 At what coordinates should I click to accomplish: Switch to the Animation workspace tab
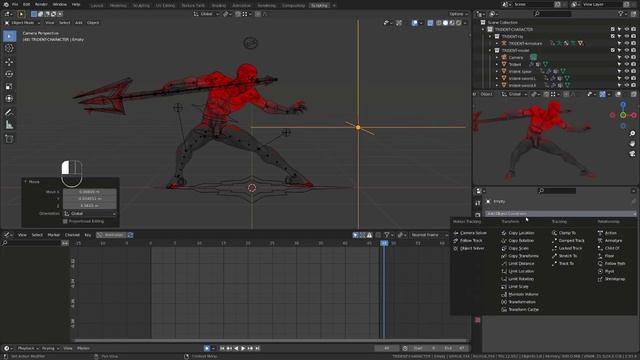pyautogui.click(x=241, y=6)
